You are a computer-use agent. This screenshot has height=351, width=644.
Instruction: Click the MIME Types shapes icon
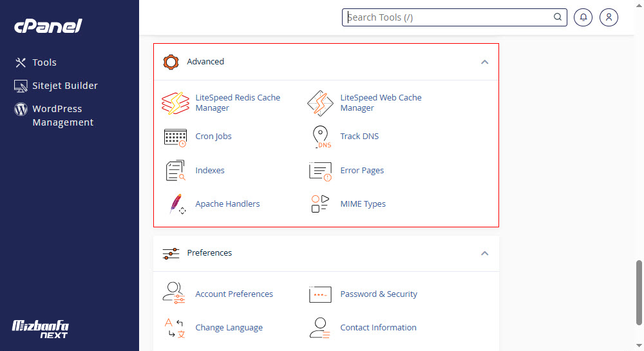[320, 204]
